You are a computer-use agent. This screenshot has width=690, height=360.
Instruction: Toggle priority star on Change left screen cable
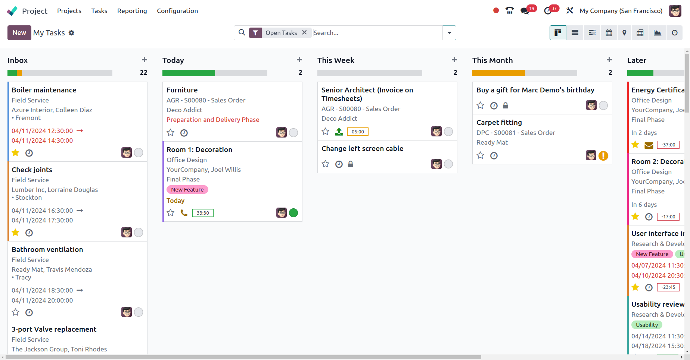pyautogui.click(x=325, y=164)
